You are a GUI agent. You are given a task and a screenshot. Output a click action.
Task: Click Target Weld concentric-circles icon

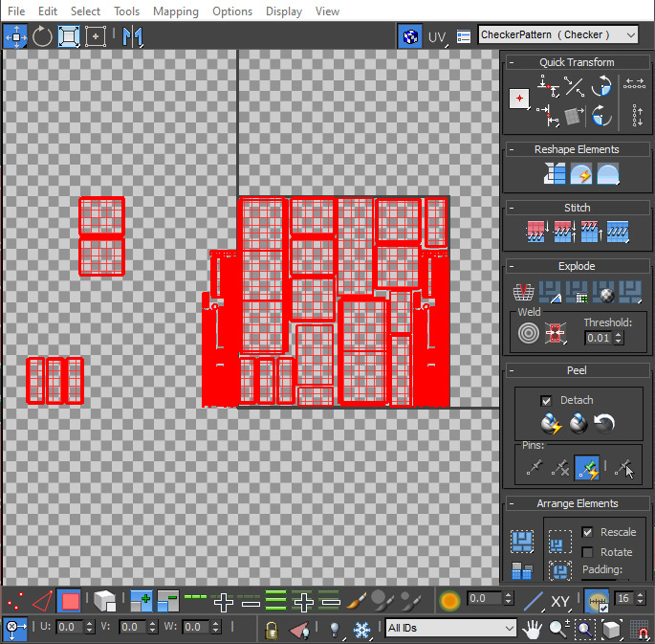point(529,334)
